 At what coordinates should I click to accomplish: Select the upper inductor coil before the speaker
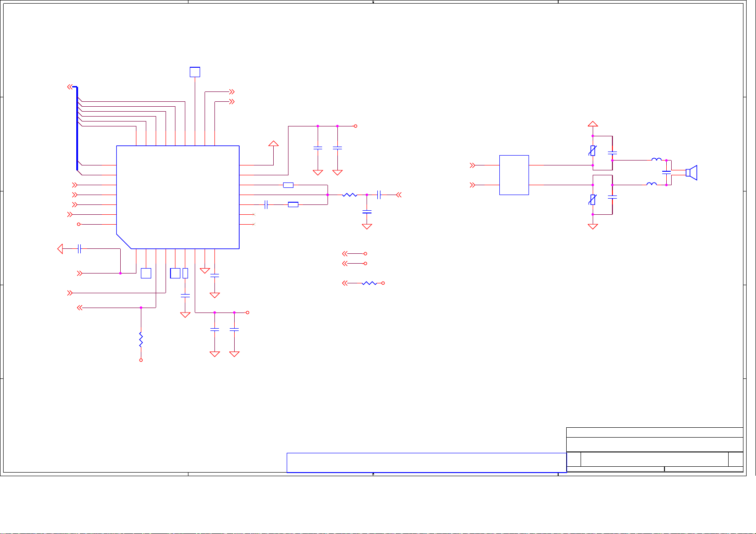656,159
